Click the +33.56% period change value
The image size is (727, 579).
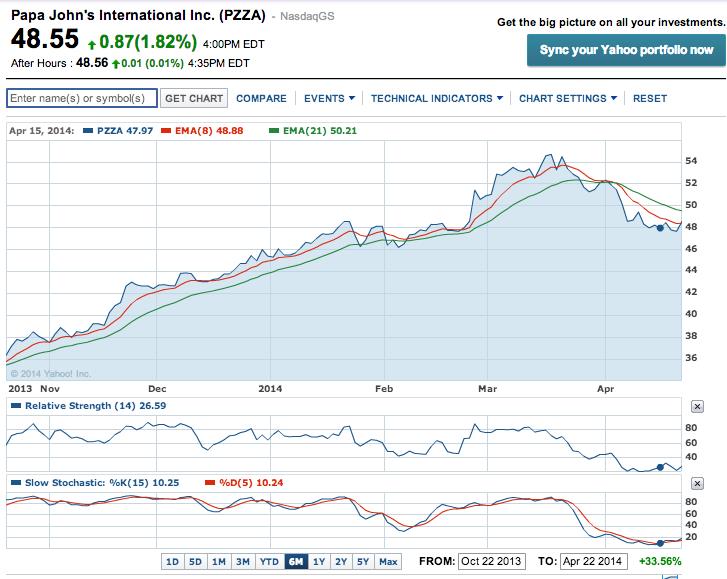point(660,561)
